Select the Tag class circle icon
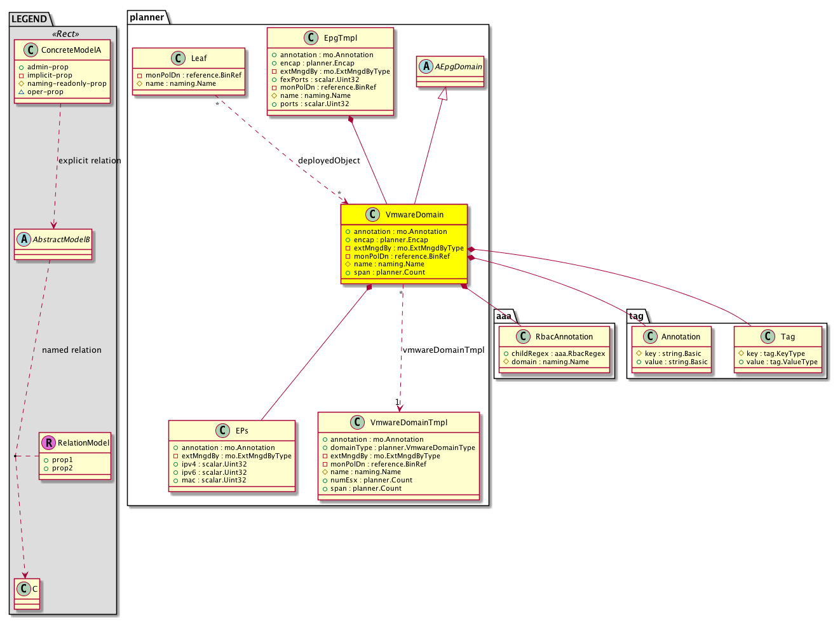 click(x=768, y=336)
